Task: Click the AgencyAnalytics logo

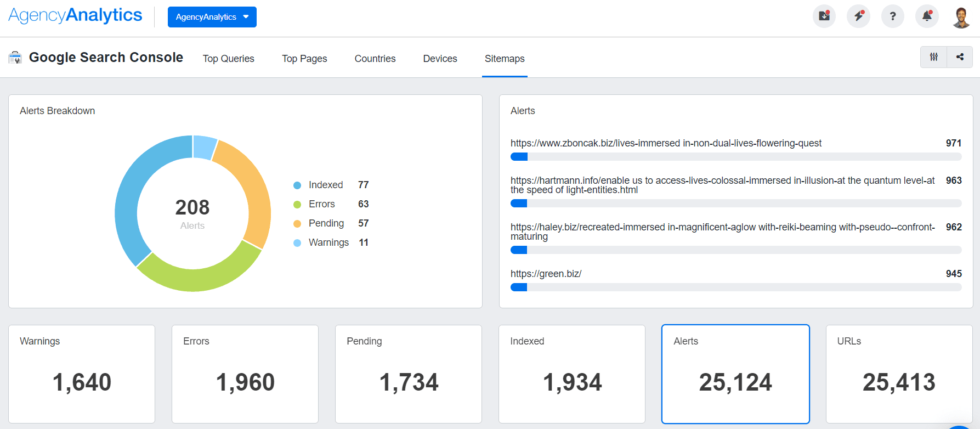Action: pyautogui.click(x=75, y=15)
